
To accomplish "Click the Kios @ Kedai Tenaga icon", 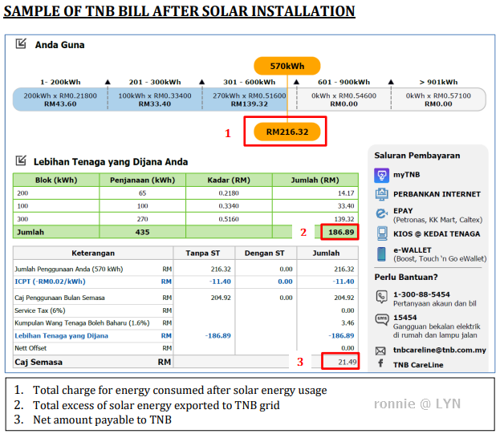I will pyautogui.click(x=382, y=234).
